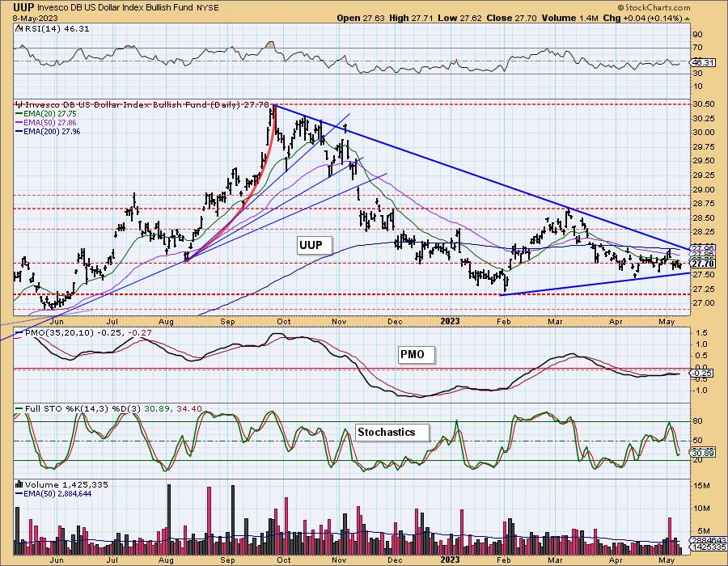Click the EMA(50) 27.86 price legend entry
The height and width of the screenshot is (566, 728).
point(50,122)
